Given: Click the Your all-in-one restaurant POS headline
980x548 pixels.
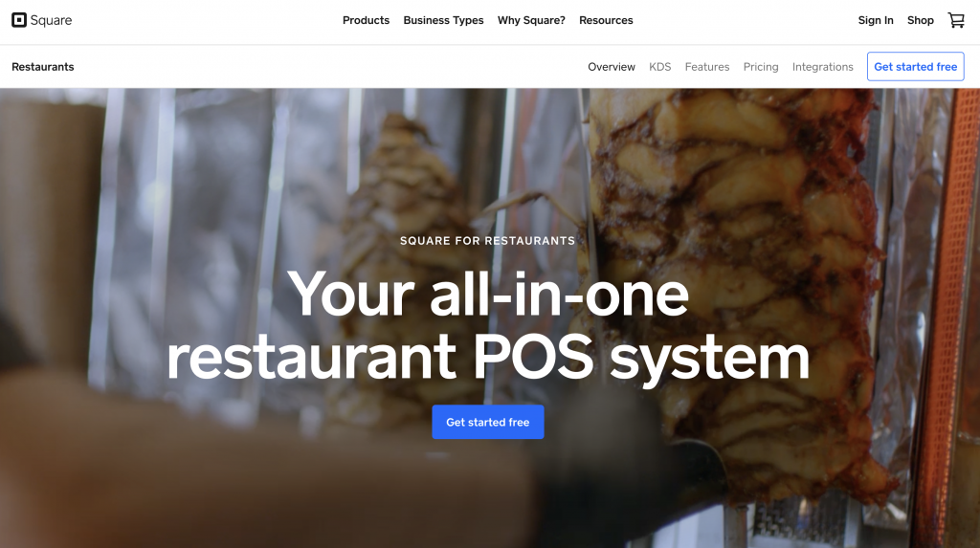Looking at the screenshot, I should [x=487, y=325].
